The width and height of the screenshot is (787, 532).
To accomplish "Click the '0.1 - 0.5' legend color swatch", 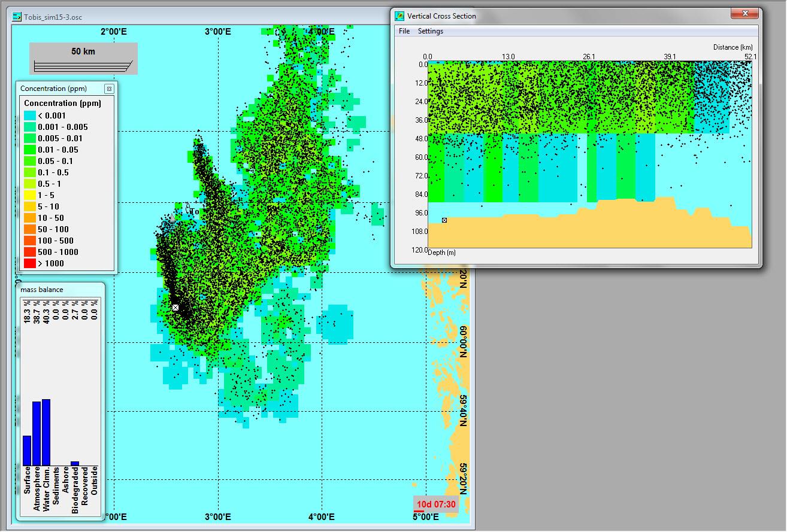I will [29, 172].
